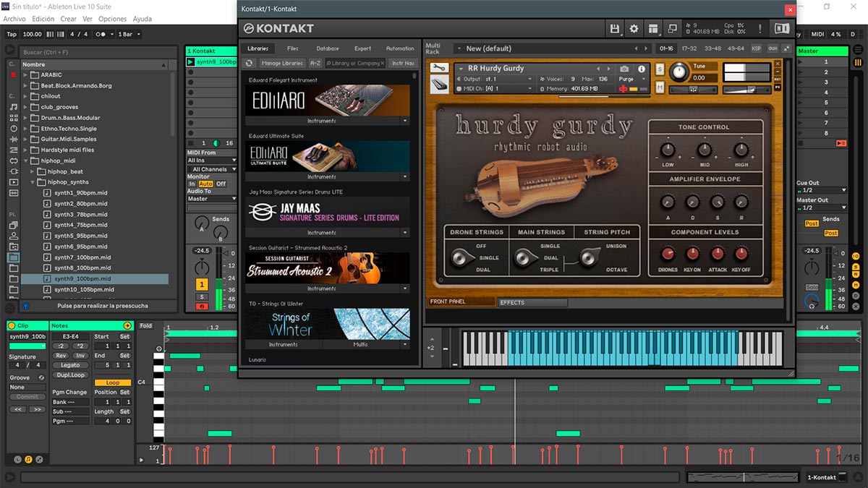868x488 pixels.
Task: Open Kontakt workspace layout icon
Action: tap(654, 28)
